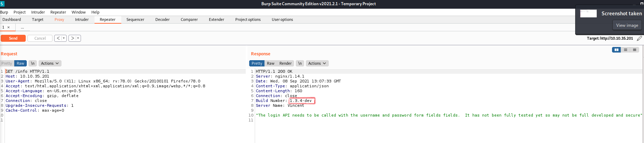Switch to Decoder tab
Screen dimensions: 644x143
pyautogui.click(x=162, y=19)
